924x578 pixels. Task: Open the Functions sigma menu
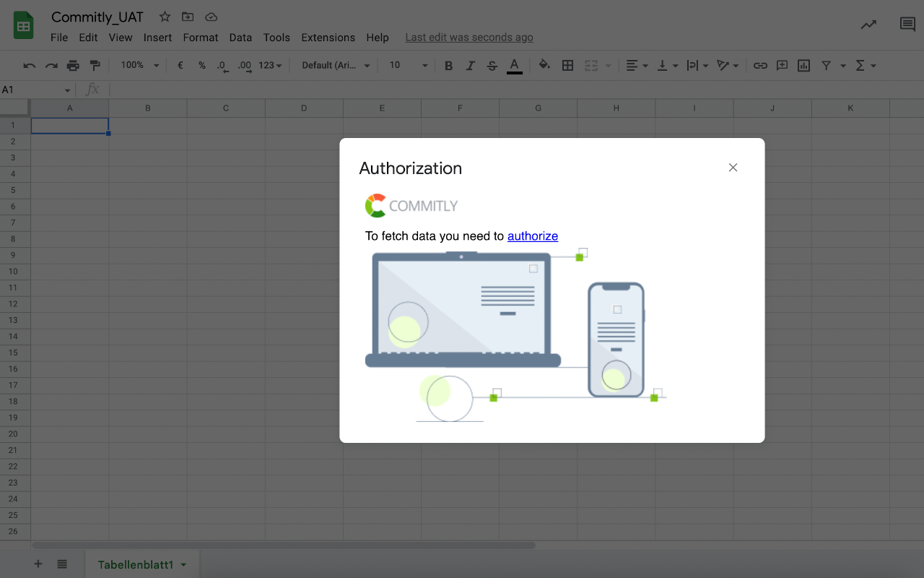(866, 66)
